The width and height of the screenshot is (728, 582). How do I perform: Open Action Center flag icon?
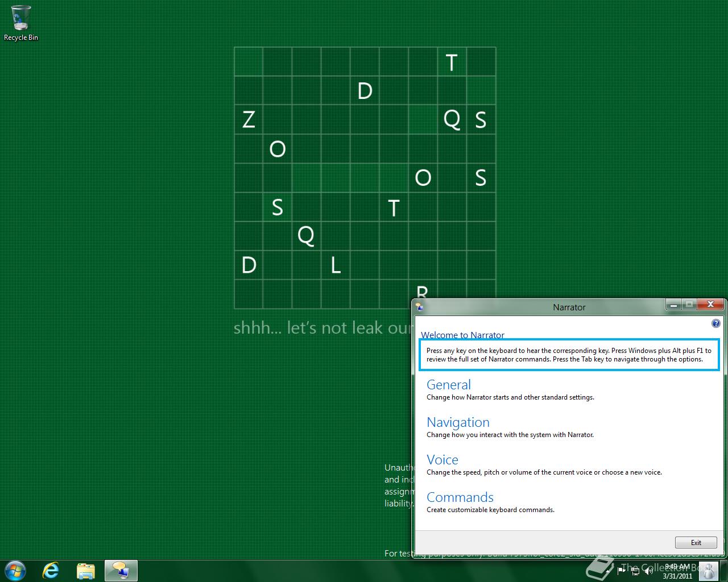pyautogui.click(x=621, y=571)
